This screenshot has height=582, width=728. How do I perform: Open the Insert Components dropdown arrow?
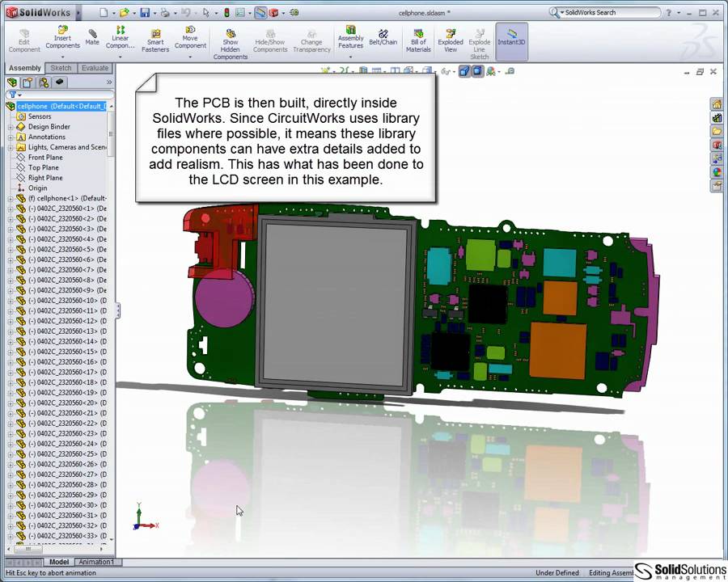point(62,57)
